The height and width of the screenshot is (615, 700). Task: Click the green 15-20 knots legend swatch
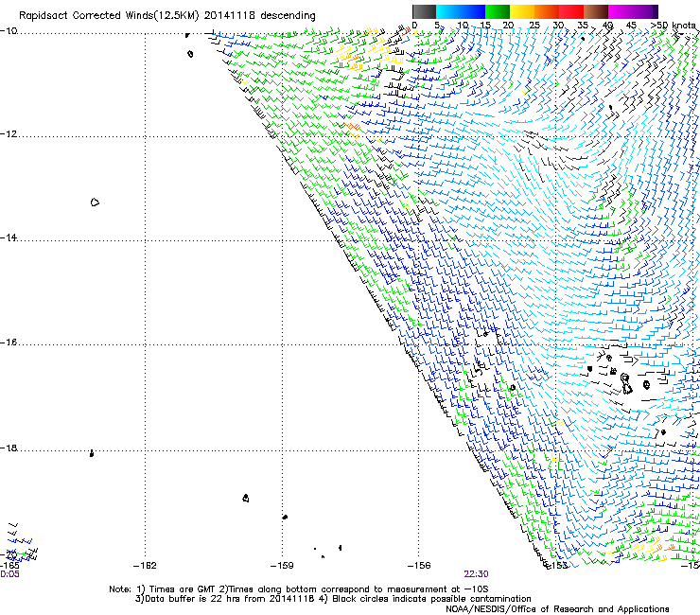[x=498, y=11]
